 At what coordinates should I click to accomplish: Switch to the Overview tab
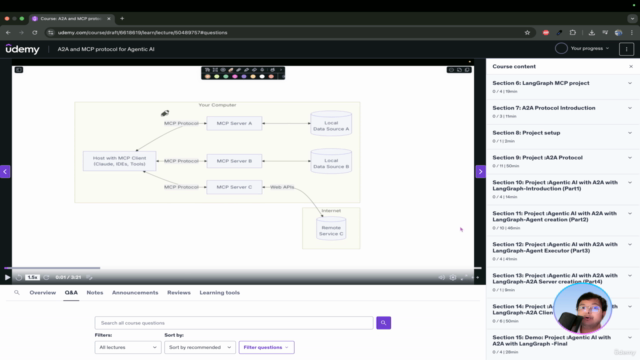42,293
